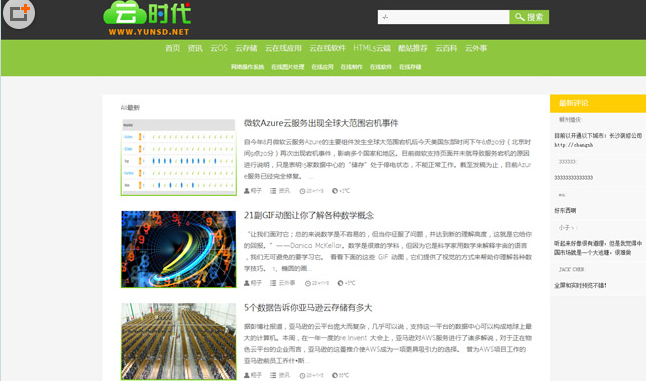Open the 云外事 menu item
The width and height of the screenshot is (646, 381).
point(476,48)
